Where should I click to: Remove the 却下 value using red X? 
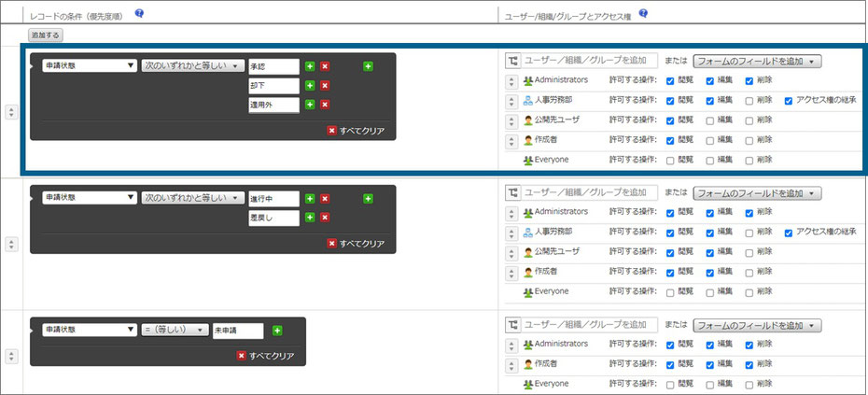(325, 86)
